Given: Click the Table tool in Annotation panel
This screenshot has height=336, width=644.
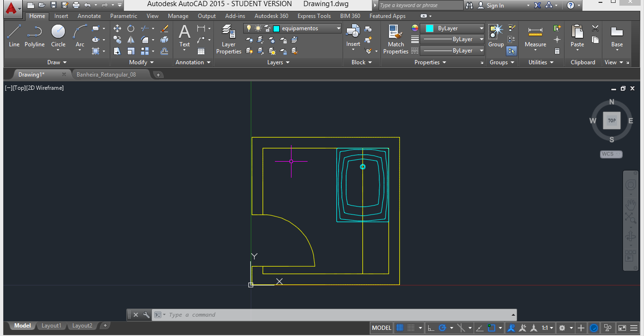Looking at the screenshot, I should pos(201,51).
